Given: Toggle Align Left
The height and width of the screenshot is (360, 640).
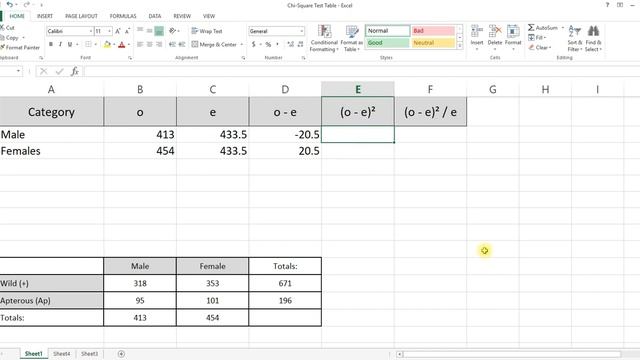Looking at the screenshot, I should pos(140,44).
